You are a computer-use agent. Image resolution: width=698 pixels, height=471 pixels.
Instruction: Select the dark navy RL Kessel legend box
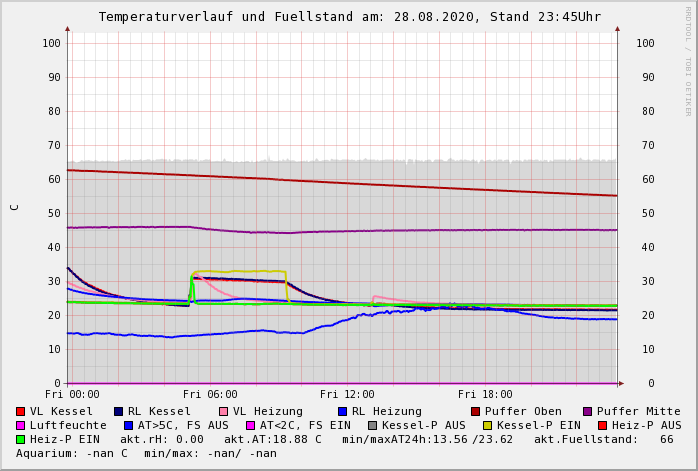[x=119, y=411]
